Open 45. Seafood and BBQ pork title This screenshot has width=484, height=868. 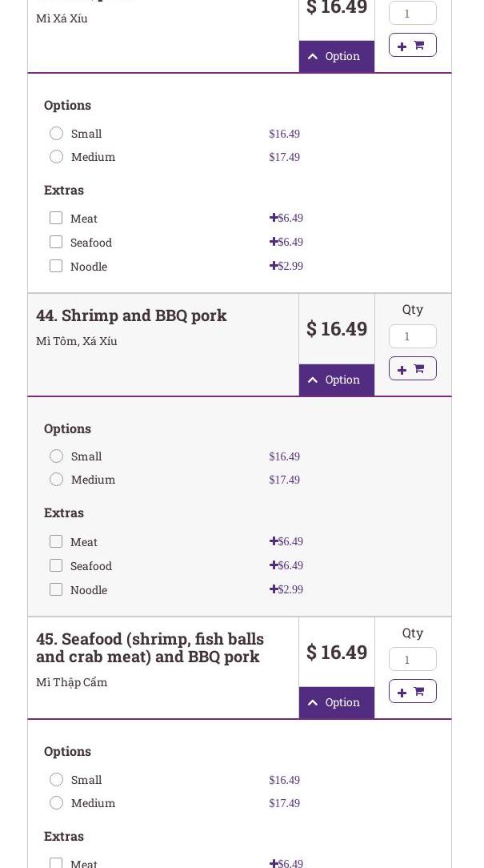tap(150, 648)
